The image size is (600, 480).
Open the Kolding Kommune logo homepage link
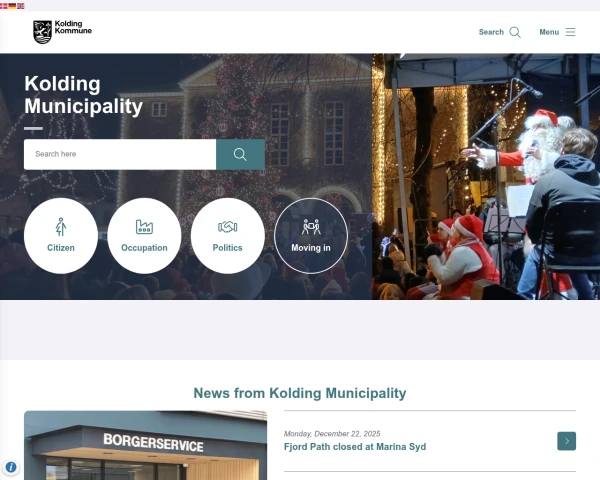point(62,32)
